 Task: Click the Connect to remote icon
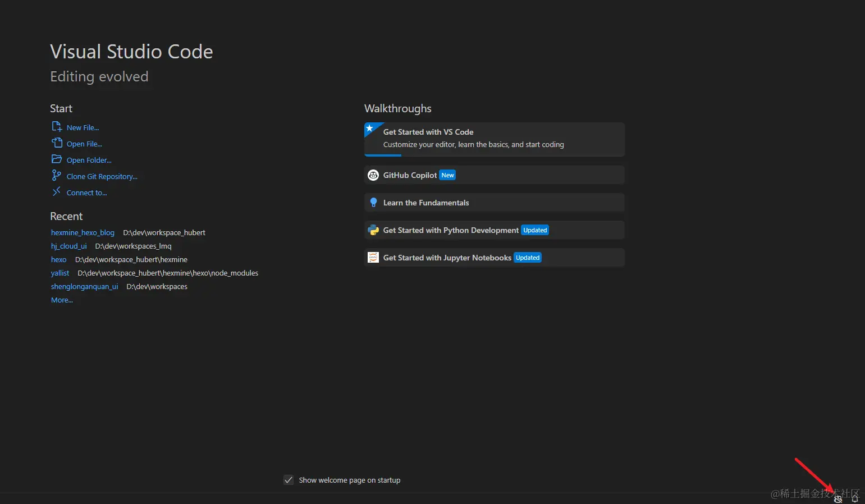coord(57,192)
